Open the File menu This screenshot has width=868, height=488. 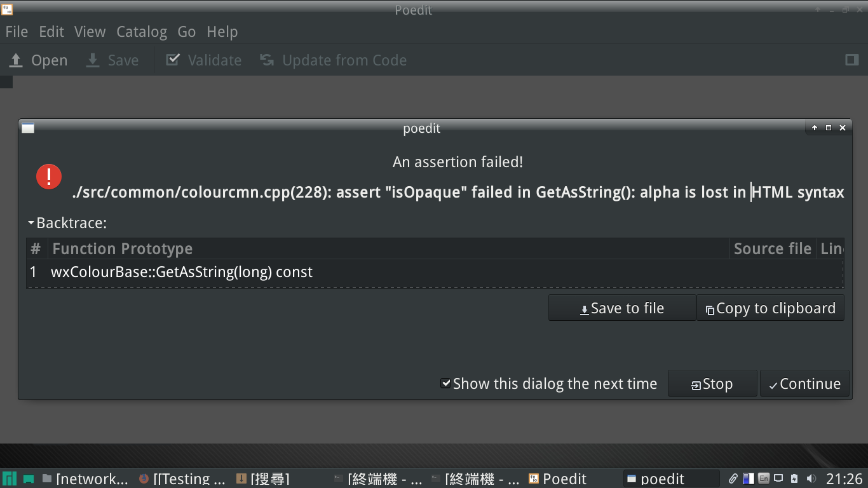17,32
